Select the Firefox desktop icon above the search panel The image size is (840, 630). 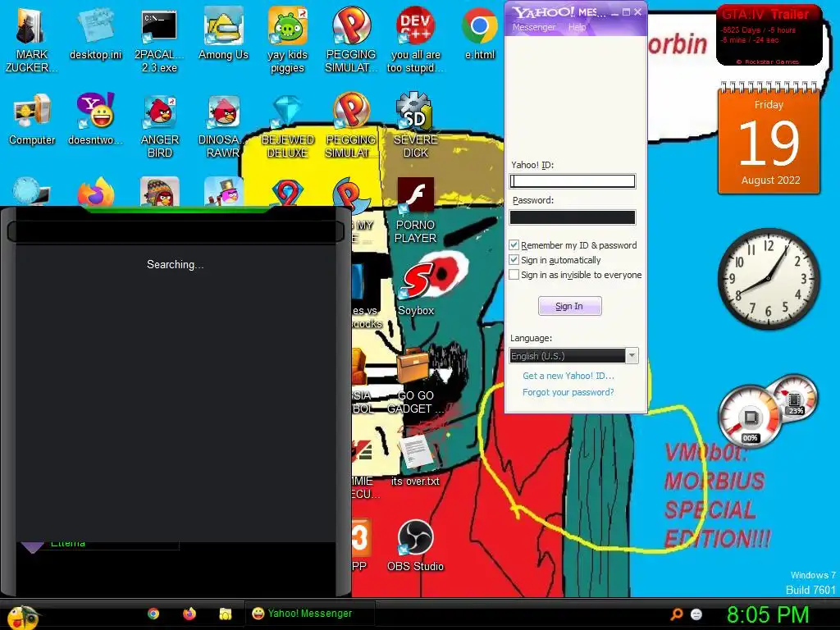[95, 192]
